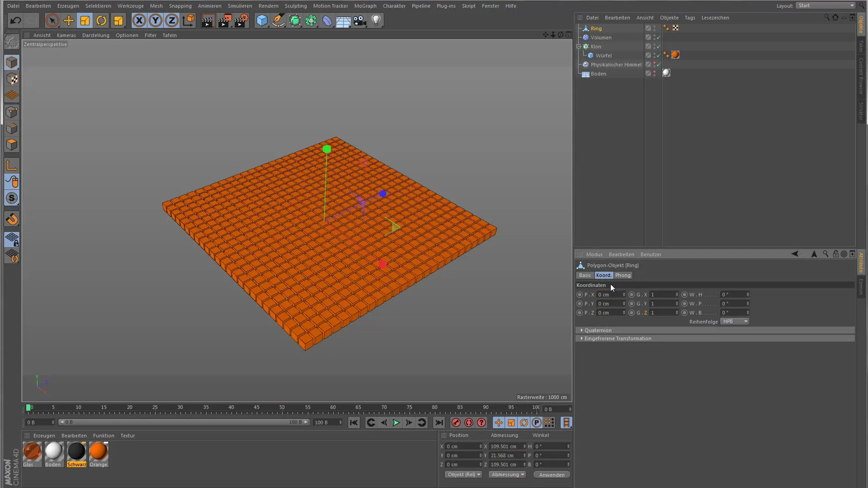Select the Schwarz material
The image size is (868, 488).
click(x=76, y=455)
